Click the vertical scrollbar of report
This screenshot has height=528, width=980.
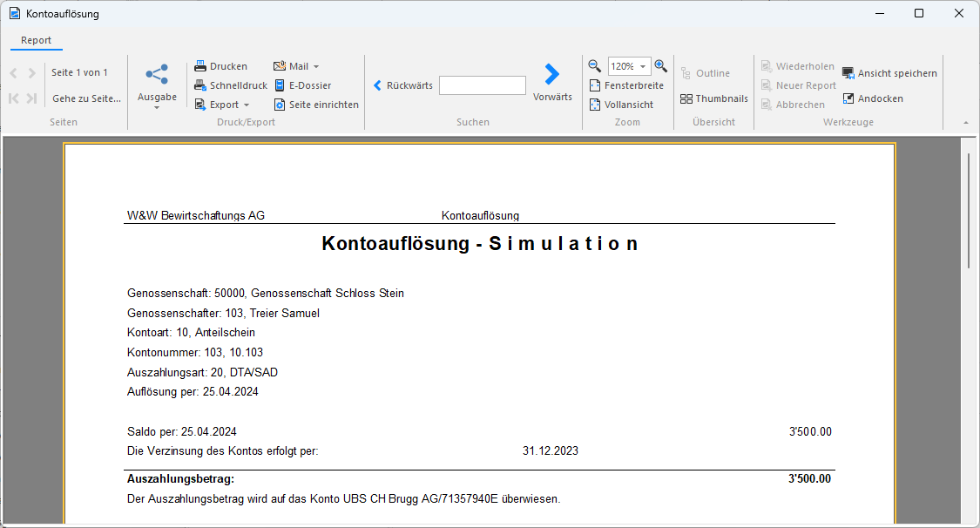[x=969, y=211]
